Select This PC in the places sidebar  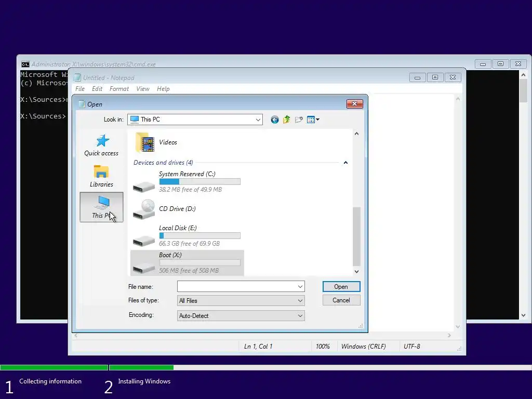101,207
